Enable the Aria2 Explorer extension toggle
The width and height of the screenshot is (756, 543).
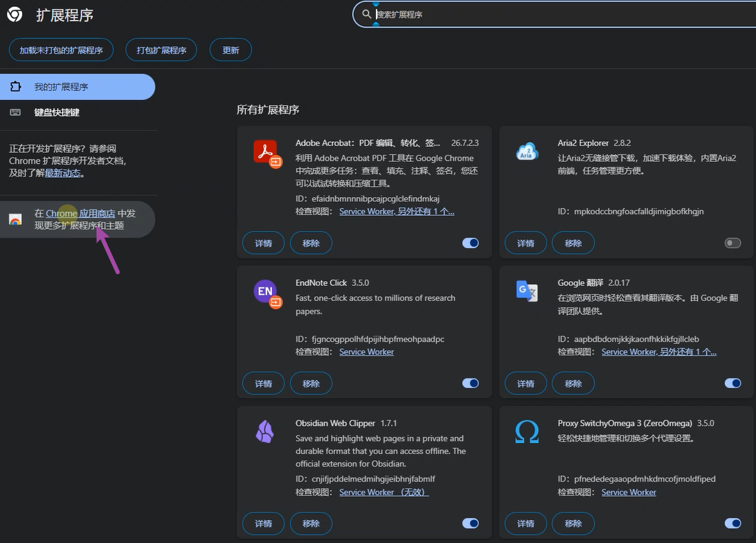(x=733, y=243)
